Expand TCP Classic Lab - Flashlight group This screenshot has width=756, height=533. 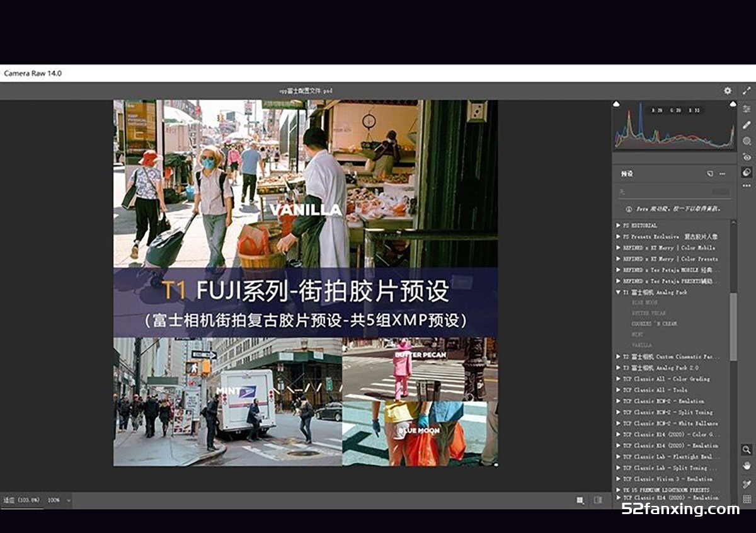pyautogui.click(x=618, y=457)
